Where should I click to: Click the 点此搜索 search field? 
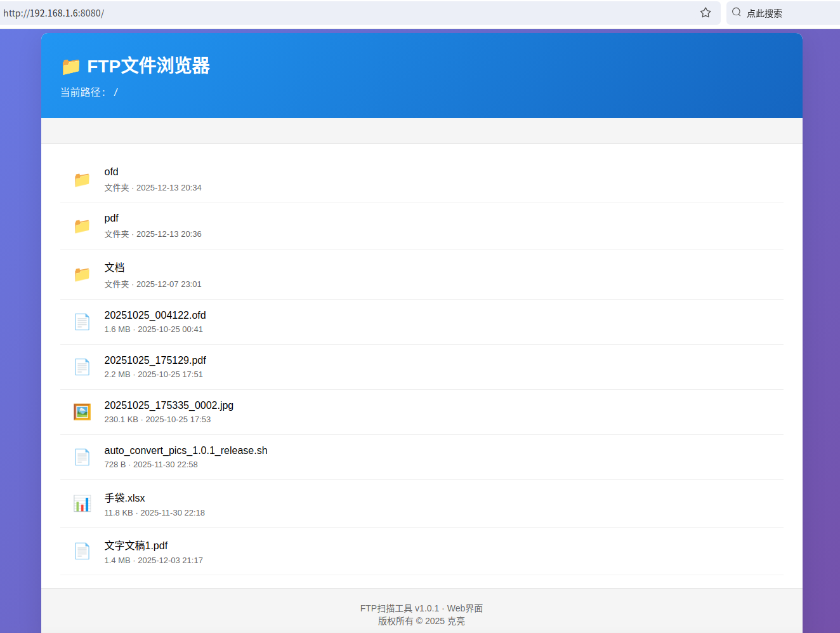[x=783, y=13]
